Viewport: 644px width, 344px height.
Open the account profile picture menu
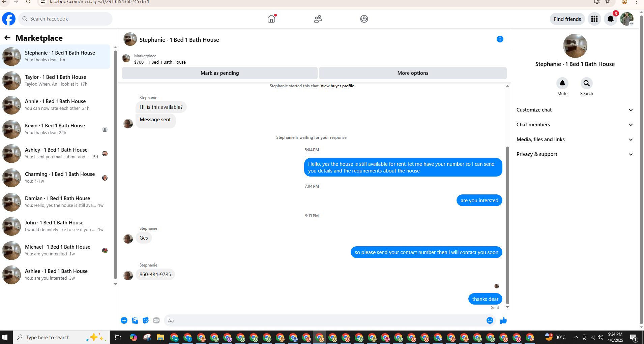coord(627,19)
